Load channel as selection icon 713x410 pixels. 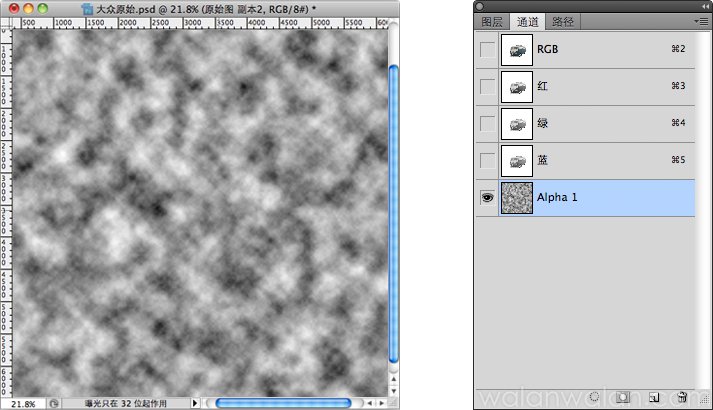click(594, 398)
